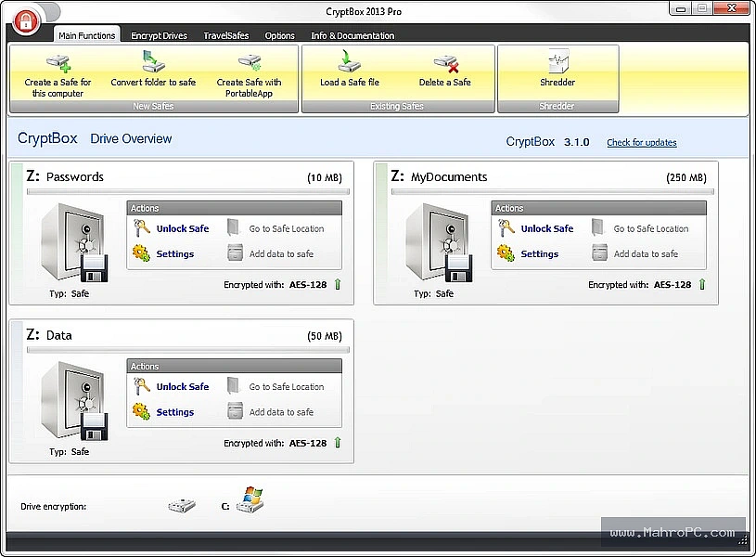Click gear icon for Passwords Settings

click(x=141, y=253)
